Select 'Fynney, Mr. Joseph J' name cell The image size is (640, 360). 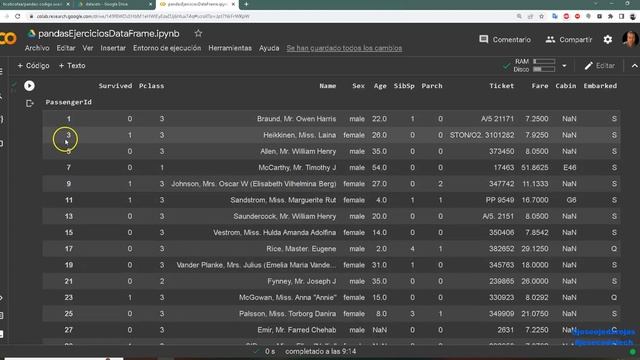(x=302, y=281)
